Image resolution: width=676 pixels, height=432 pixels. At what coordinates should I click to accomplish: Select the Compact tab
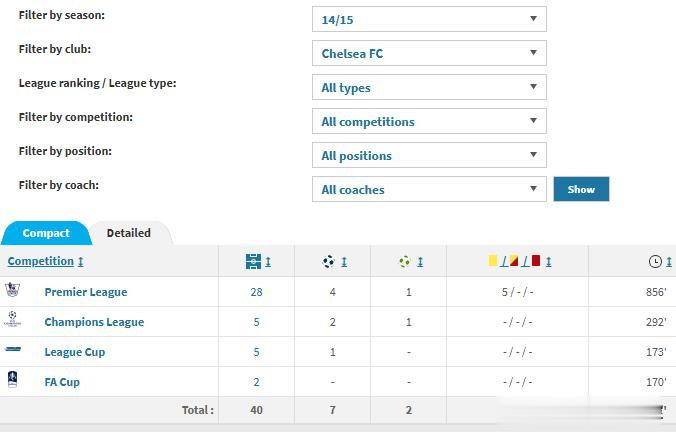pos(46,233)
